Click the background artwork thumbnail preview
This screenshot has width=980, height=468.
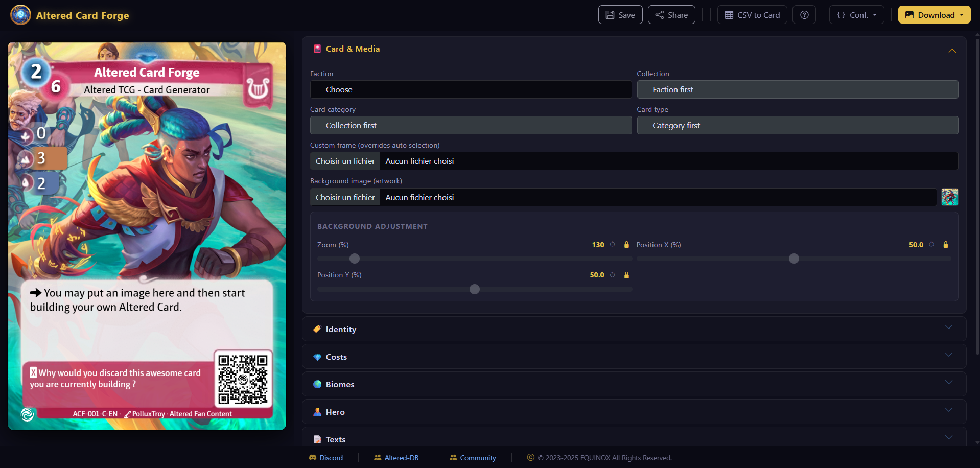click(950, 197)
